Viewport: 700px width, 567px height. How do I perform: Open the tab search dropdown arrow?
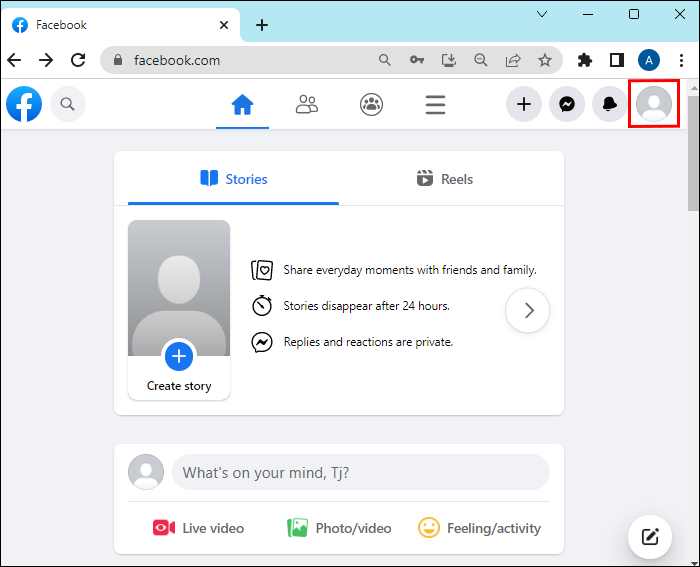coord(542,14)
